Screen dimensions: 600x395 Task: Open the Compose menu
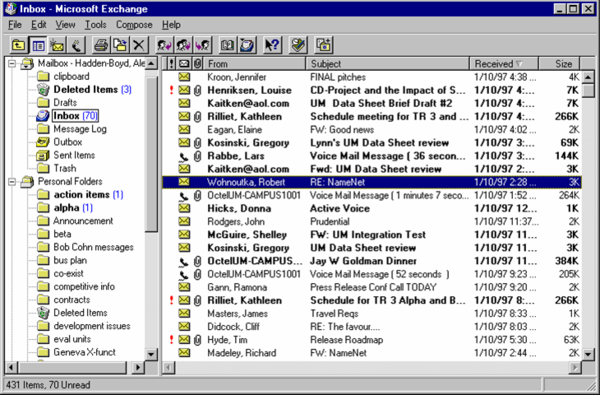pos(134,25)
